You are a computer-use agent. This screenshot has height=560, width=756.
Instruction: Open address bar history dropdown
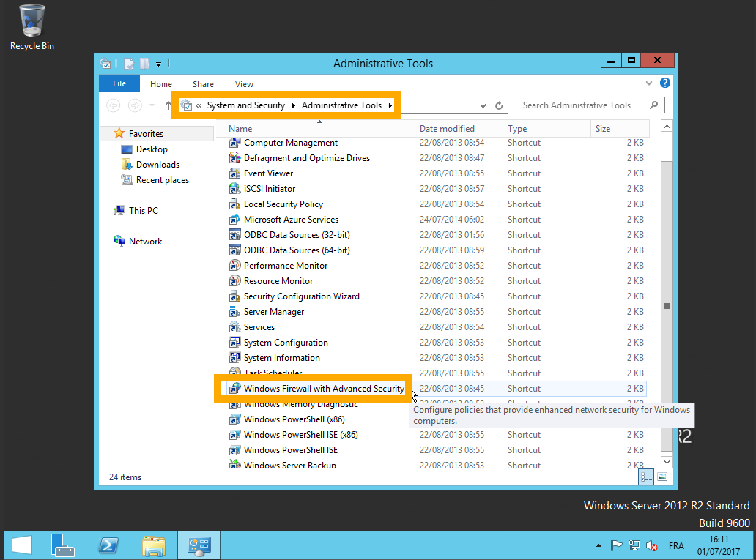coord(483,105)
